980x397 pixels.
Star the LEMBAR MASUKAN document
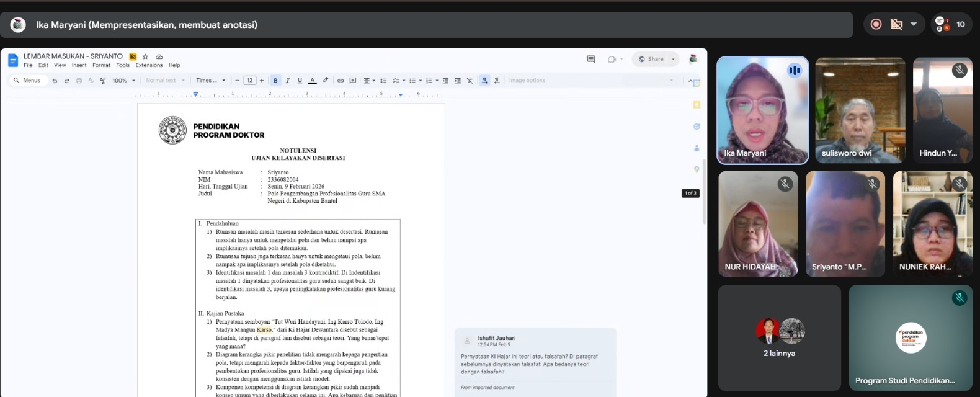tap(145, 56)
